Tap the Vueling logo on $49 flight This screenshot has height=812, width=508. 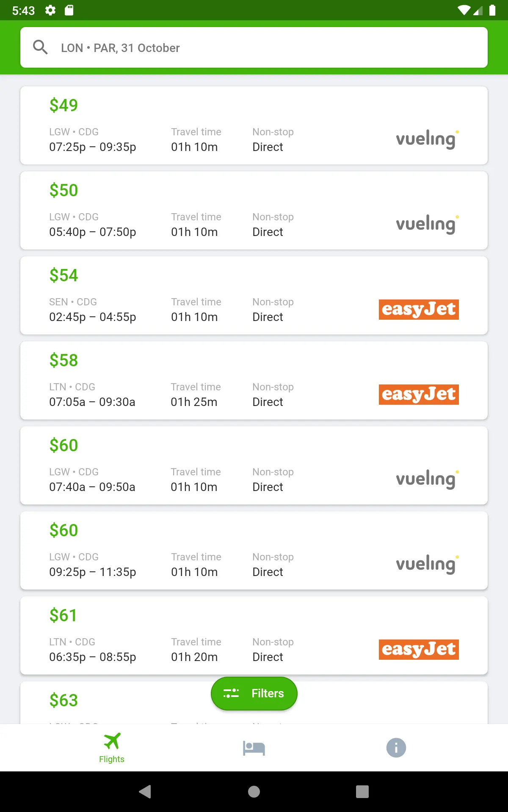click(x=427, y=139)
